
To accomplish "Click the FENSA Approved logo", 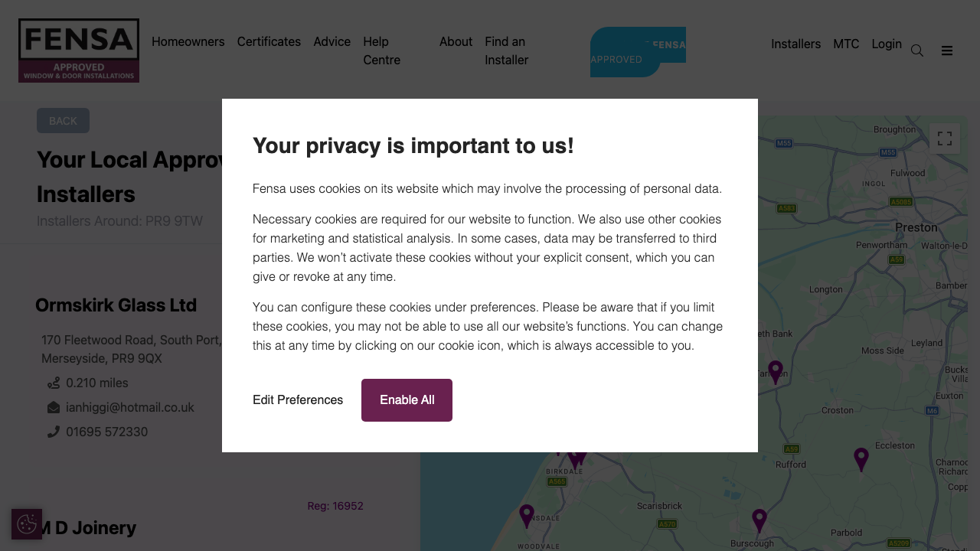I will pyautogui.click(x=79, y=51).
